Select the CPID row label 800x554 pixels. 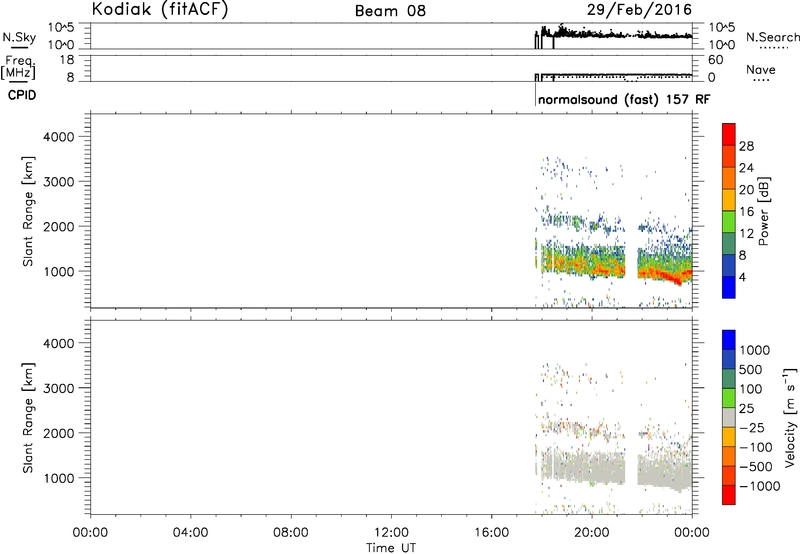(x=22, y=95)
